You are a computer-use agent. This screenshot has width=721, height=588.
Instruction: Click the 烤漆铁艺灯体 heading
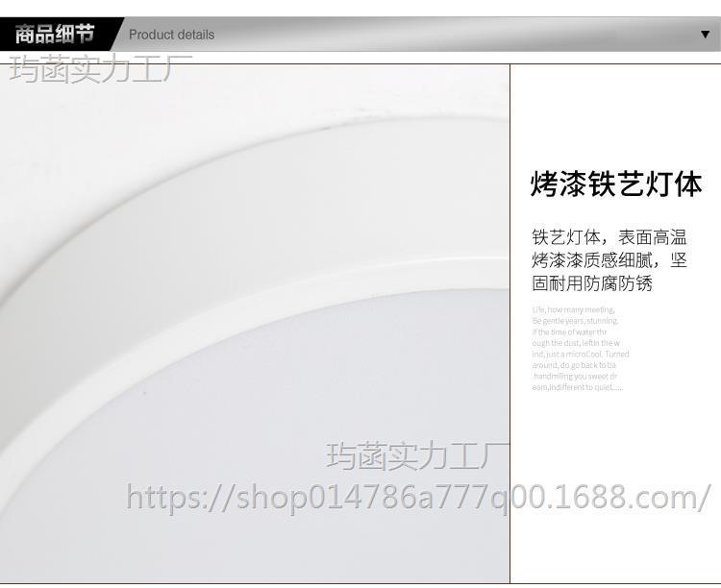[x=616, y=184]
